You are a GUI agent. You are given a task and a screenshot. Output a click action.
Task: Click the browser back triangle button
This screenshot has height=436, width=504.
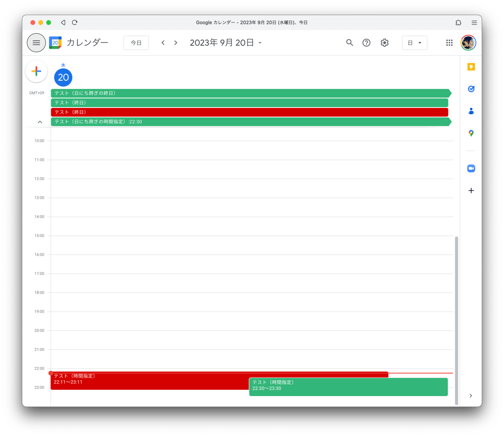click(x=63, y=23)
